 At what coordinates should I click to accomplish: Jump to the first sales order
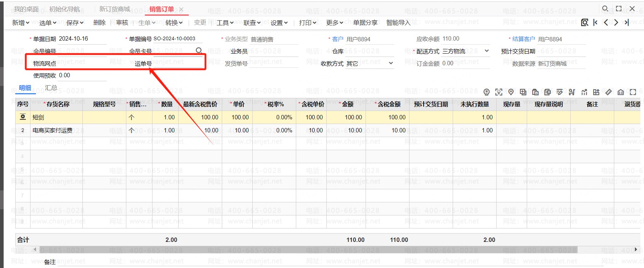pos(595,22)
